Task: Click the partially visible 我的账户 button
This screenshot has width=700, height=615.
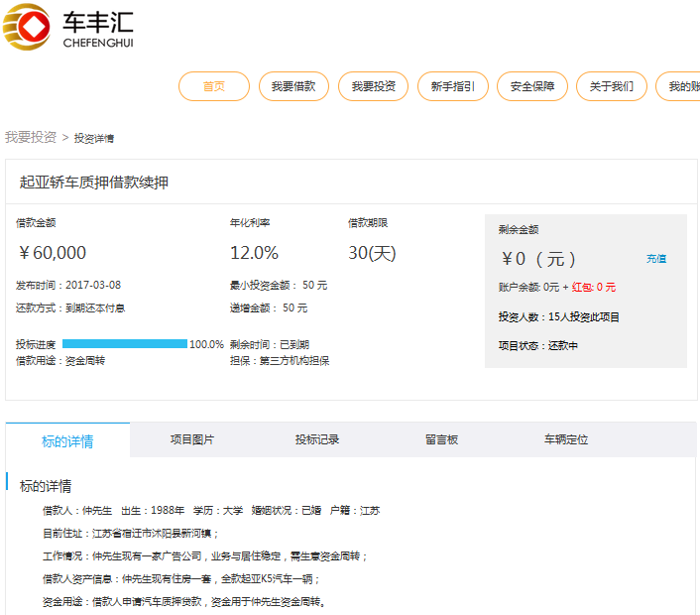Action: (x=682, y=86)
